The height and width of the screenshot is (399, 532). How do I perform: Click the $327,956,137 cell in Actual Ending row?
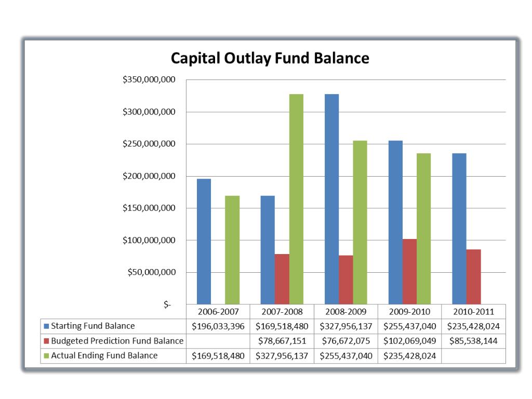tap(282, 356)
